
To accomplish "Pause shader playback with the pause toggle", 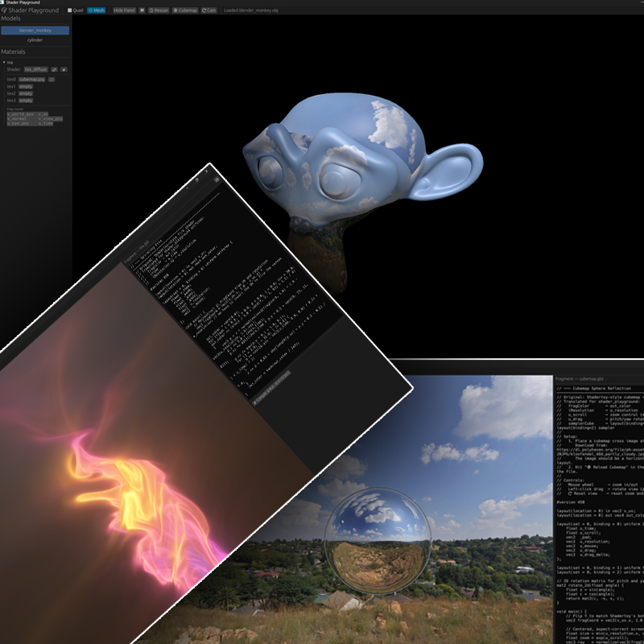I will click(x=141, y=10).
